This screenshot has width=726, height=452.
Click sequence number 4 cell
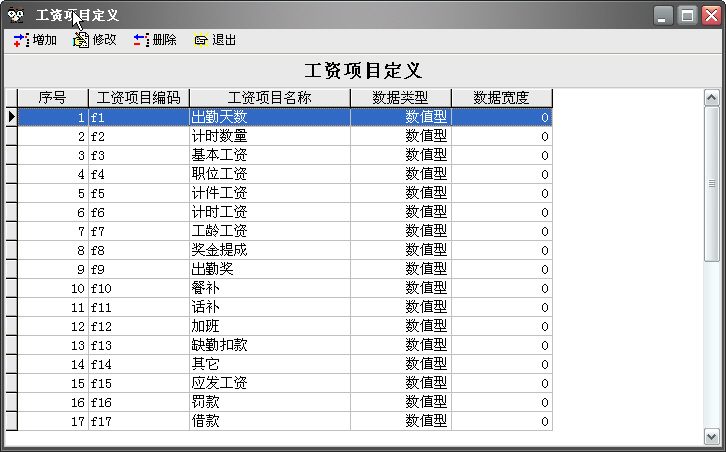pyautogui.click(x=53, y=174)
